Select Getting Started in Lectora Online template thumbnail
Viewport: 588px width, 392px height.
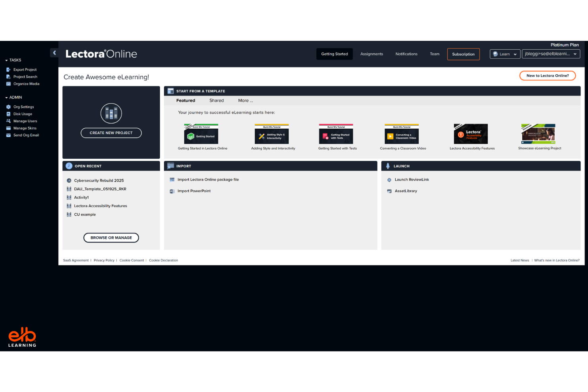[x=201, y=134]
